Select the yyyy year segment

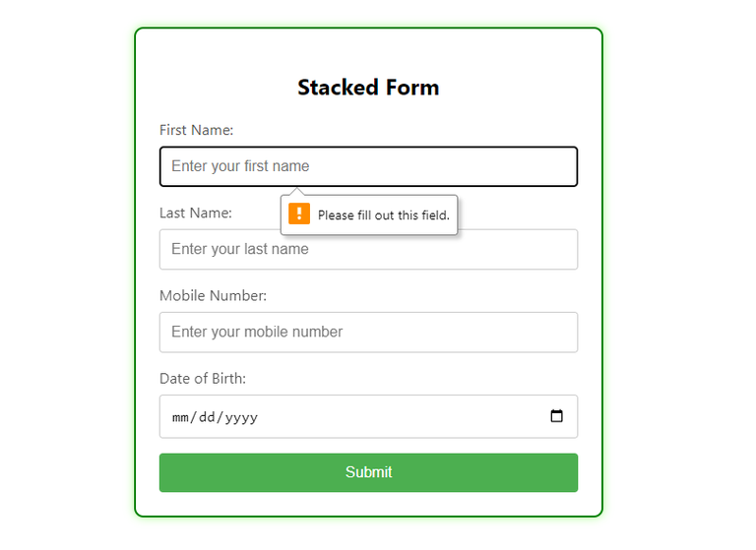[x=241, y=417]
